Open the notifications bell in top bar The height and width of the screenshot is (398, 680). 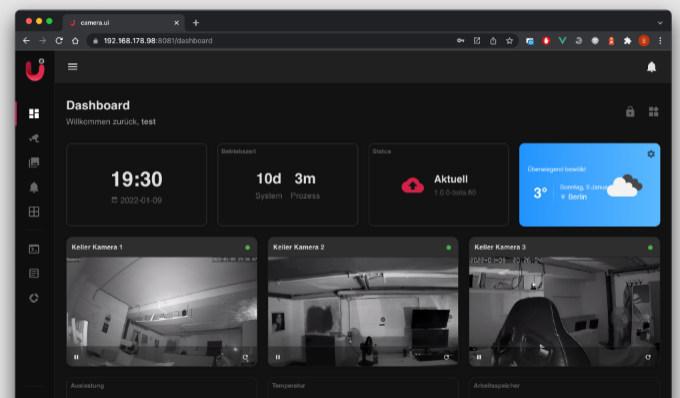point(651,67)
